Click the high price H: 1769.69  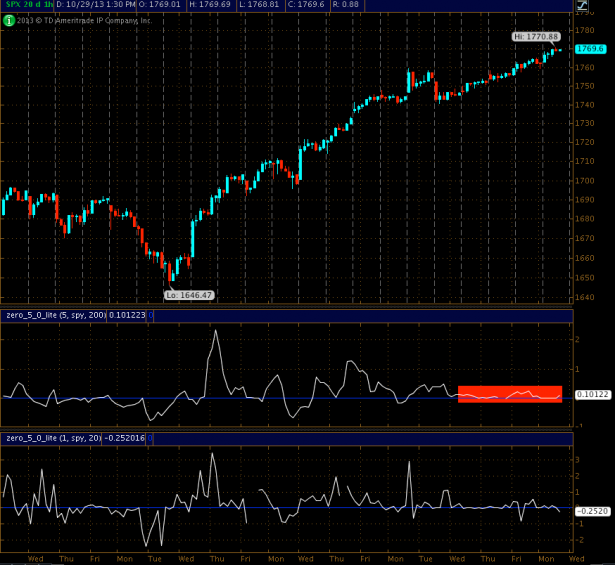coord(210,5)
